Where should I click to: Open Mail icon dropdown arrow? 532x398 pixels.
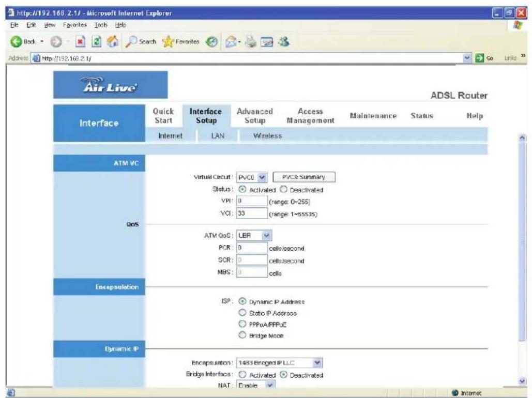coord(239,42)
